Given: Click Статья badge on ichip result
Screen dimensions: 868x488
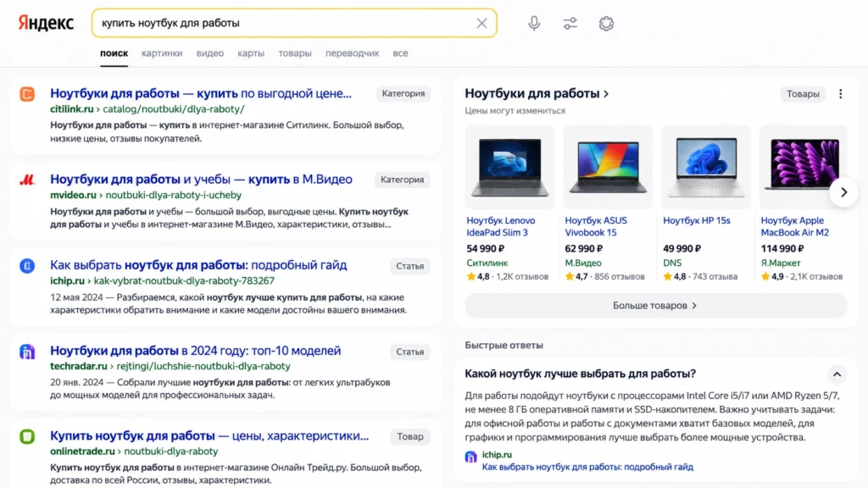Looking at the screenshot, I should 409,266.
